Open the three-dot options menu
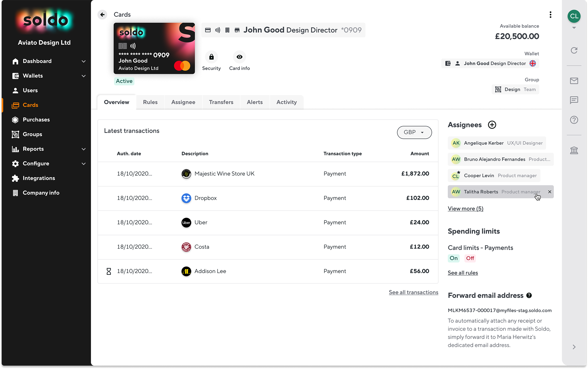Image resolution: width=588 pixels, height=369 pixels. click(550, 14)
